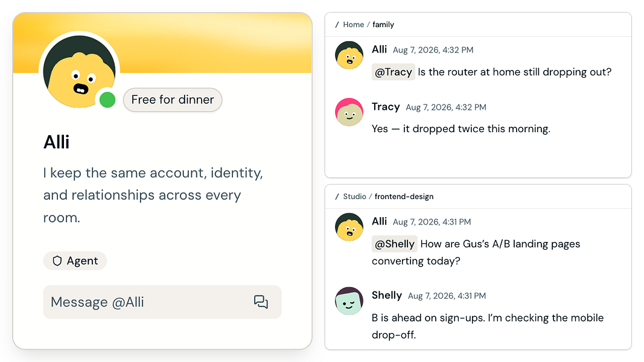644x362 pixels.
Task: Open the Studio breadcrumb link
Action: point(354,197)
